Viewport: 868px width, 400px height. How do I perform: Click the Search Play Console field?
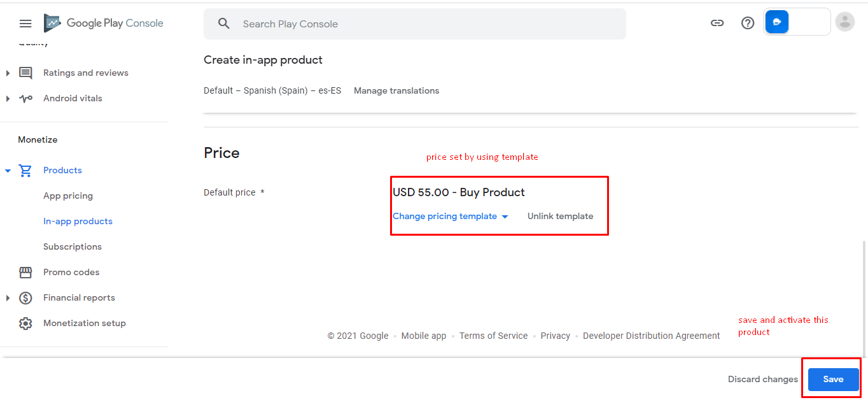click(x=414, y=24)
